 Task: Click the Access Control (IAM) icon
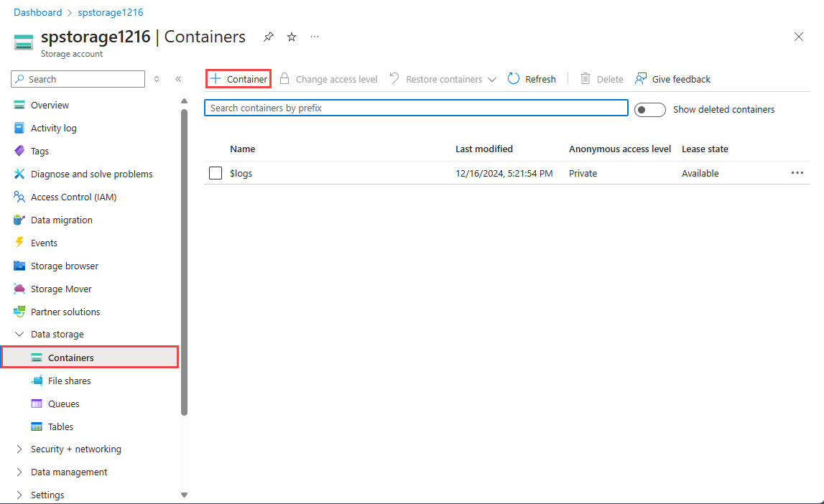pyautogui.click(x=19, y=197)
